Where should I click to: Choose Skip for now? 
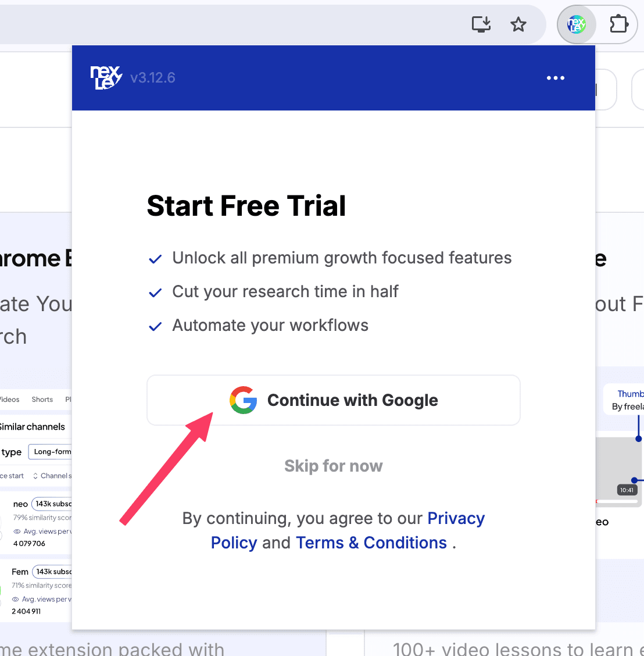coord(333,466)
